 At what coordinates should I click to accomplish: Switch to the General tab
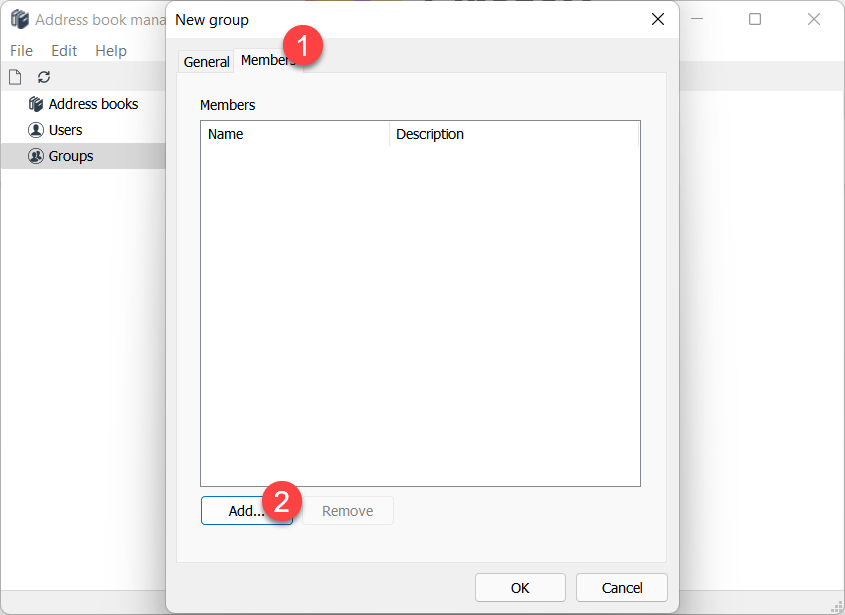(206, 62)
